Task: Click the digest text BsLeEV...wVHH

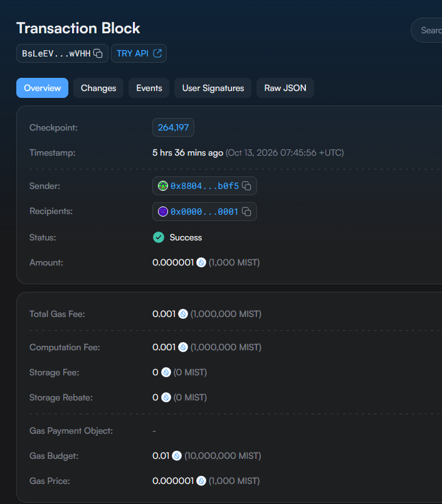Action: coord(56,53)
